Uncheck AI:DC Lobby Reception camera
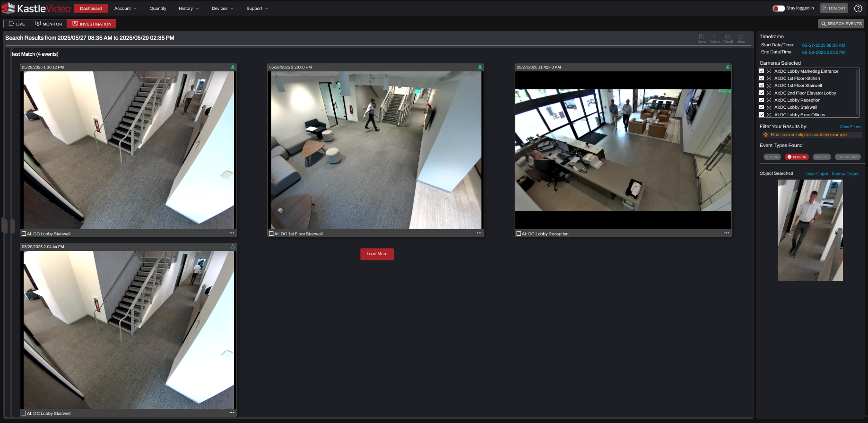868x423 pixels. pos(762,100)
